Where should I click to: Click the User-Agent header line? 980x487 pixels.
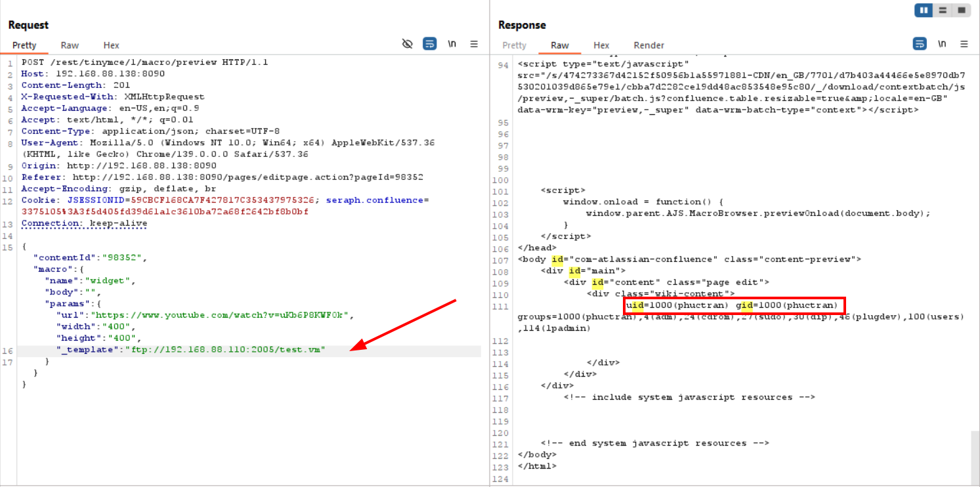[x=228, y=148]
